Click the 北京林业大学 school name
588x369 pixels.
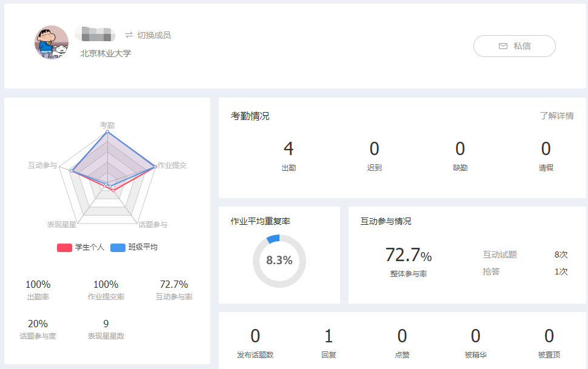[105, 53]
